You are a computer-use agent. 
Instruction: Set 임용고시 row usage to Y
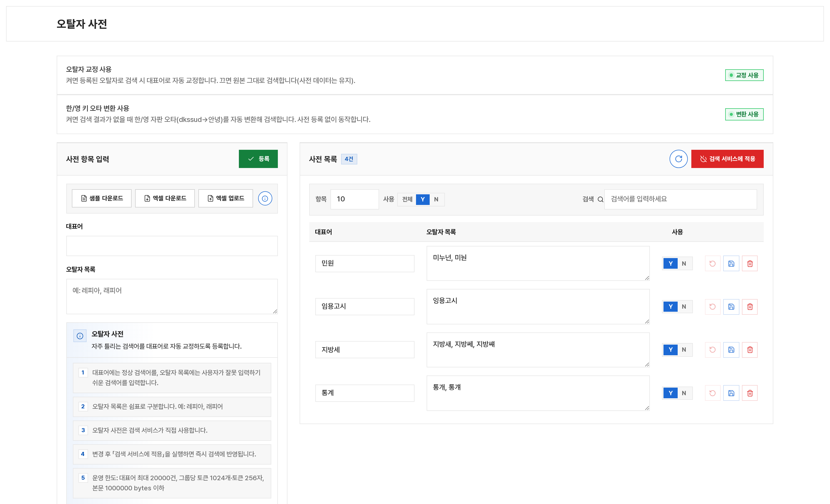coord(670,307)
